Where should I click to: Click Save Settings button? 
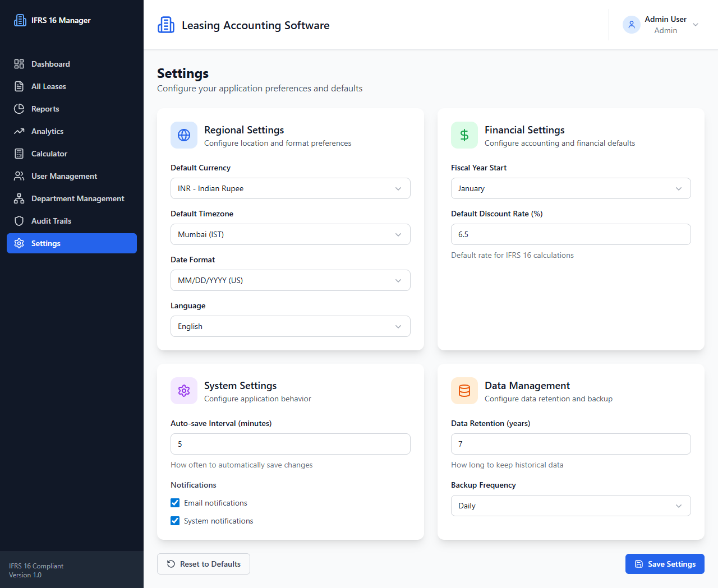click(x=665, y=564)
